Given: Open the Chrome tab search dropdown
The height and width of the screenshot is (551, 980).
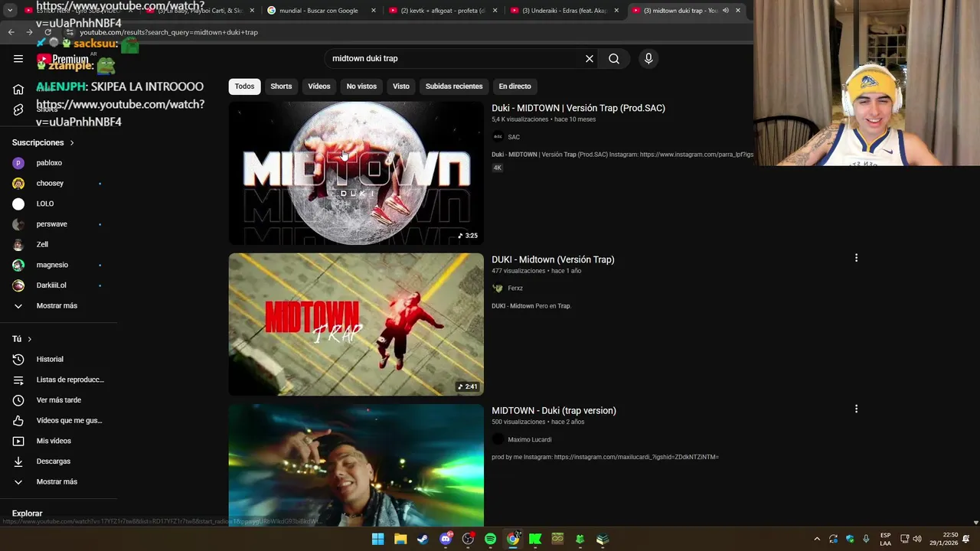Looking at the screenshot, I should coord(10,11).
